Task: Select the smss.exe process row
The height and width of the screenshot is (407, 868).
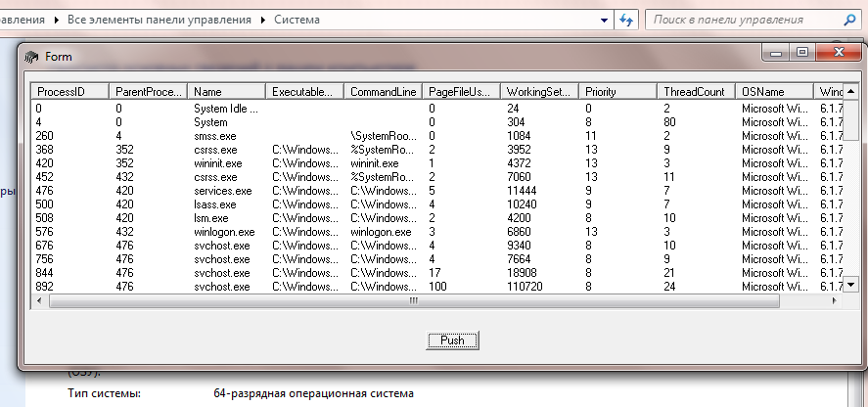Action: [x=216, y=135]
